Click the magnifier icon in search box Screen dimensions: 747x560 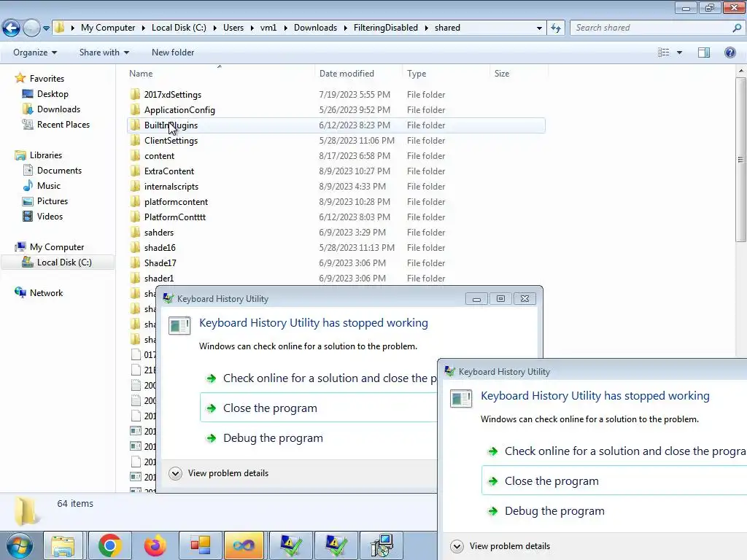pyautogui.click(x=737, y=28)
